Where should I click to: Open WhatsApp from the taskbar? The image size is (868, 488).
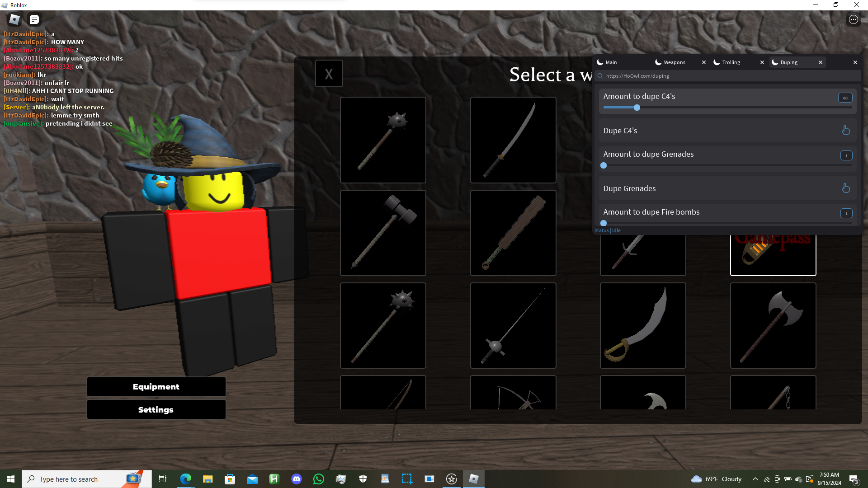coord(319,479)
